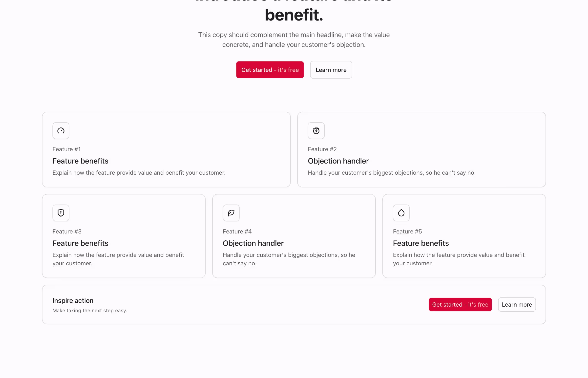Select the Feature #3 card

tap(124, 236)
